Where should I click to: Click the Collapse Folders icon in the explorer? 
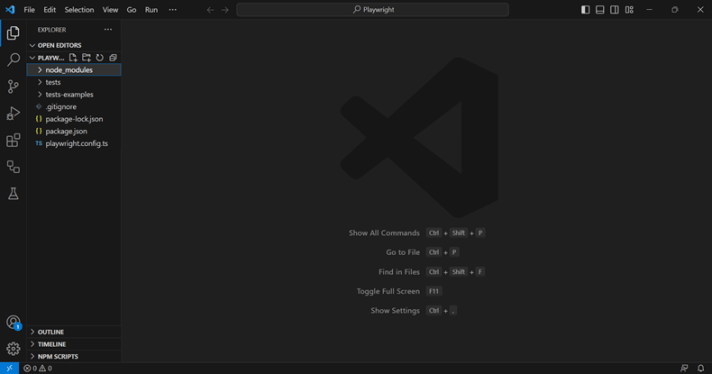pos(113,58)
